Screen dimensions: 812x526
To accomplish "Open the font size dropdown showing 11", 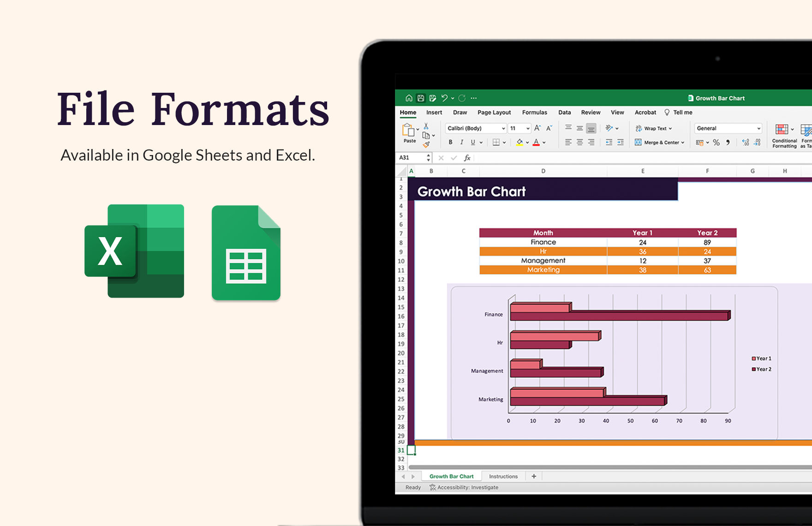I will (519, 128).
